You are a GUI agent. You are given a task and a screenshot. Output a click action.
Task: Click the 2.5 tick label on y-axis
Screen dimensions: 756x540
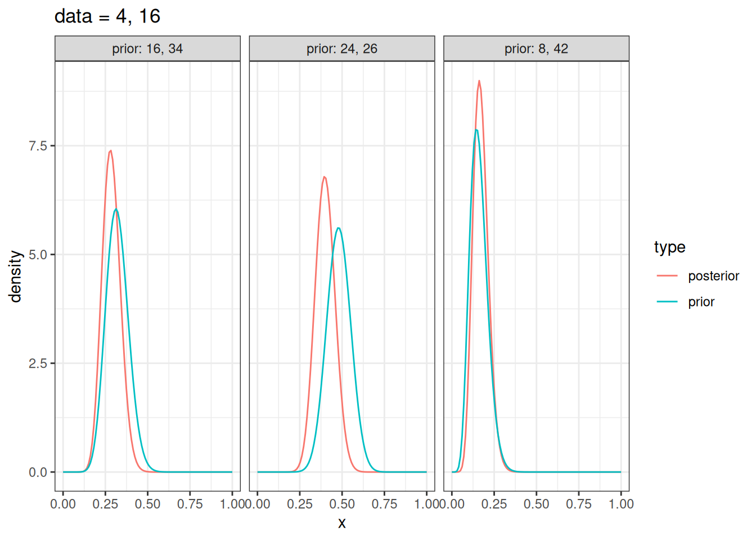coord(38,363)
